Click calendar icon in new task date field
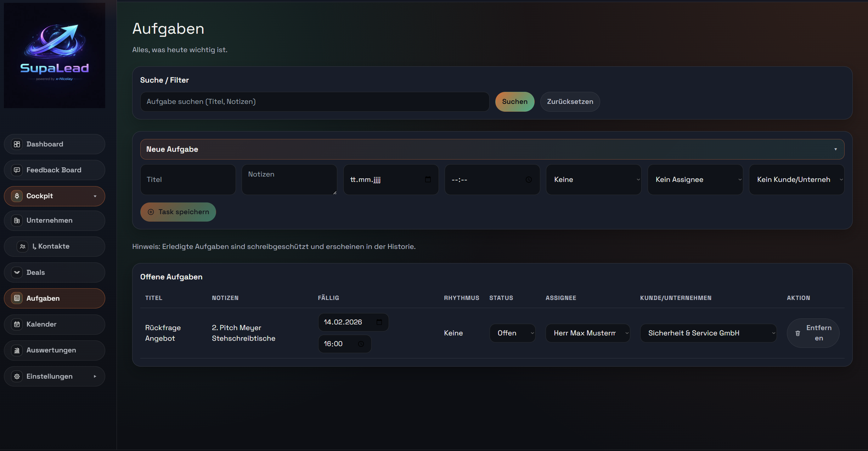 point(428,179)
